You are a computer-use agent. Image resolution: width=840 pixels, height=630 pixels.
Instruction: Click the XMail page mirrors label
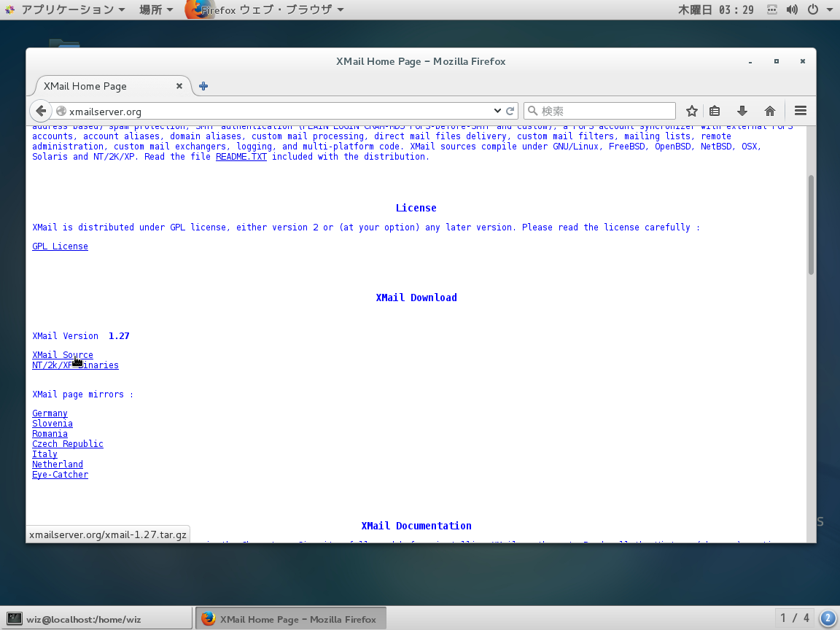82,394
